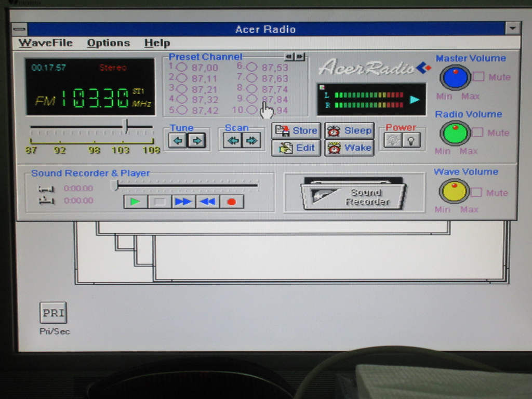Click the lower 0:00.00 recorder time

click(78, 200)
